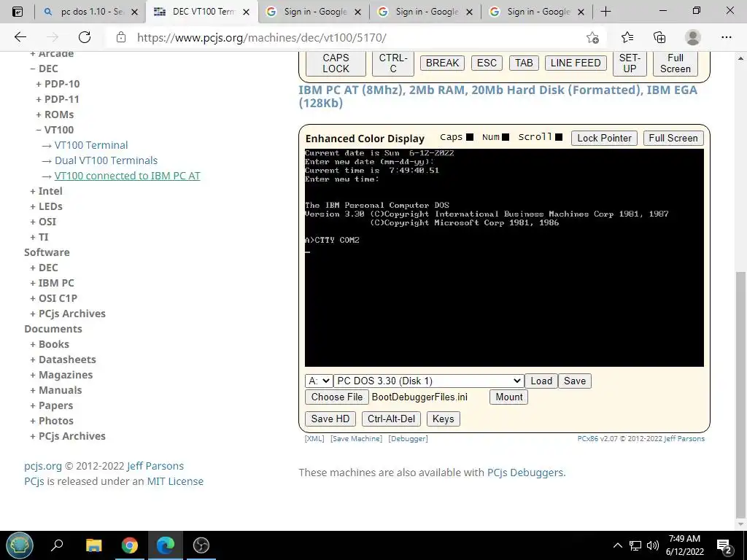Open the VT100 Terminal link

[91, 145]
